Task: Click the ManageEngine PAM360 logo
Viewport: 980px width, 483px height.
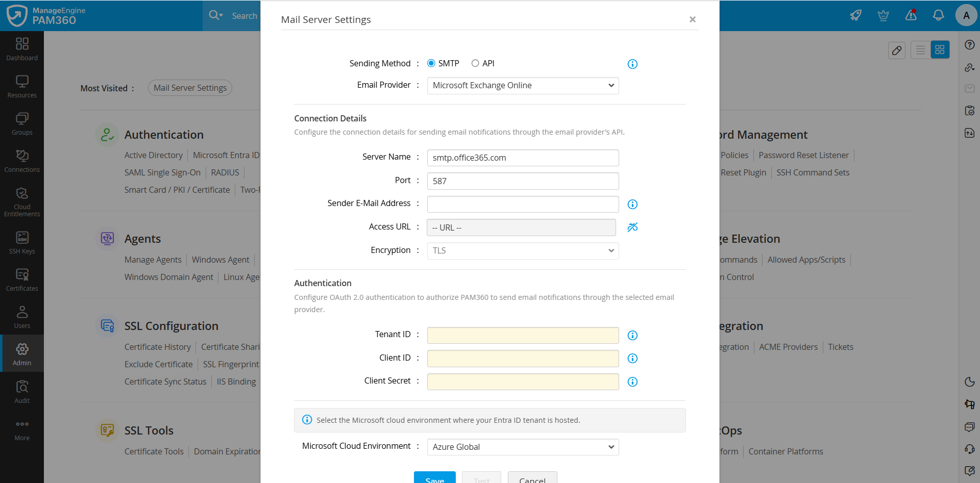Action: (x=46, y=16)
